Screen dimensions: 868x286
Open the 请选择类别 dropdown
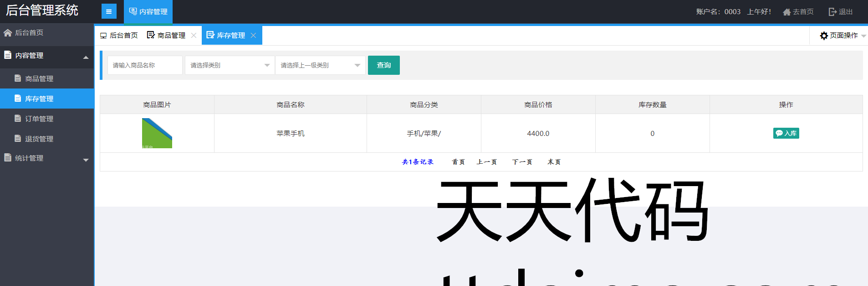[230, 65]
